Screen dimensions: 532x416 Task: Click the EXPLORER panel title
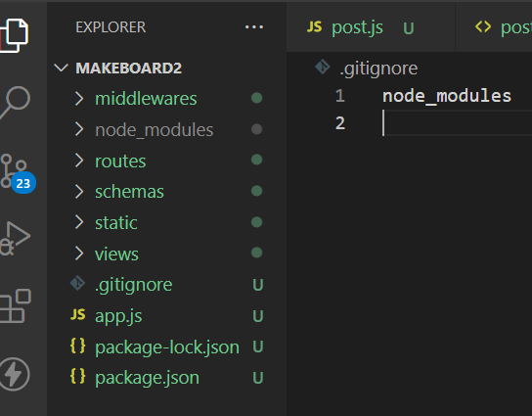click(111, 27)
